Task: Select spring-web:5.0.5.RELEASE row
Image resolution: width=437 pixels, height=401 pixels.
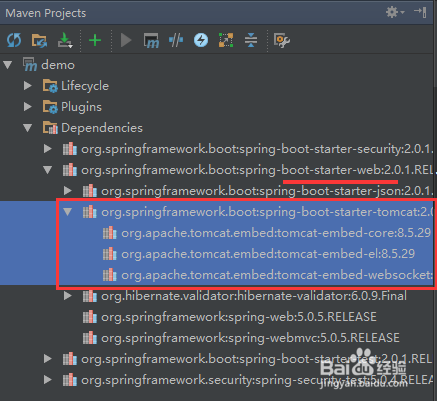Action: point(218,317)
